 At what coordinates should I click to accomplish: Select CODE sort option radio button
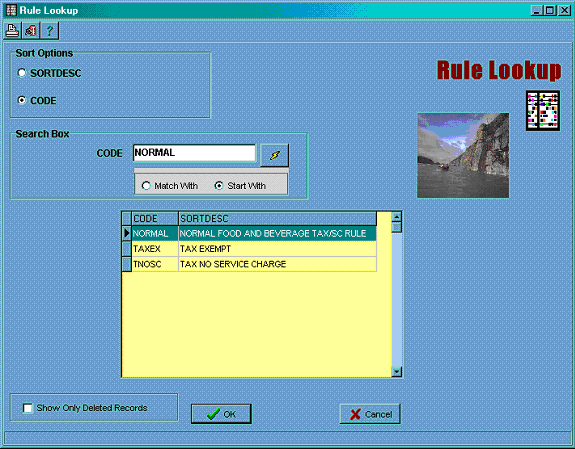[22, 100]
